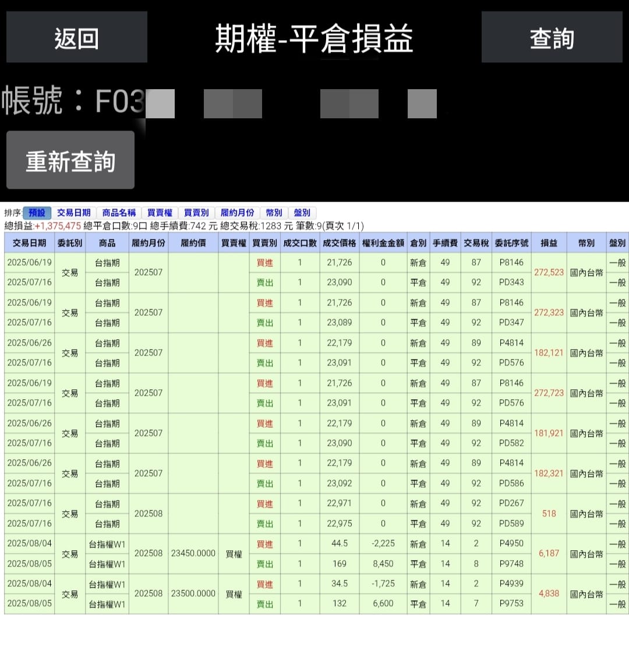The width and height of the screenshot is (629, 672).
Task: Click the profit value 272,723
Action: 549,393
